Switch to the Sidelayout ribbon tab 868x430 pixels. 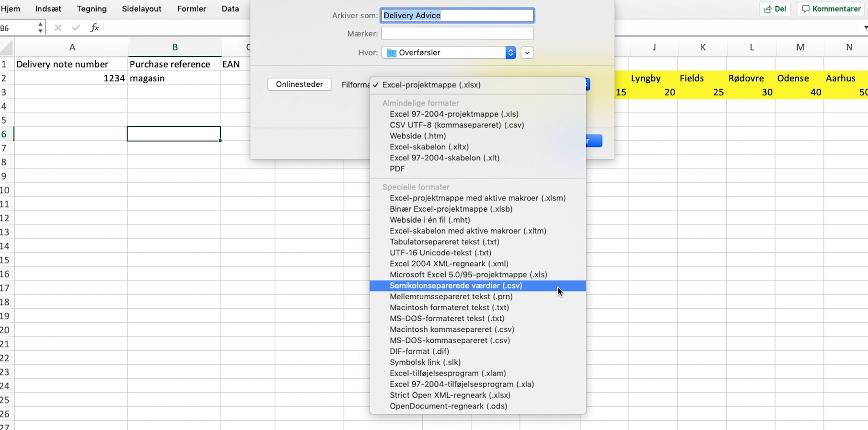[x=141, y=9]
